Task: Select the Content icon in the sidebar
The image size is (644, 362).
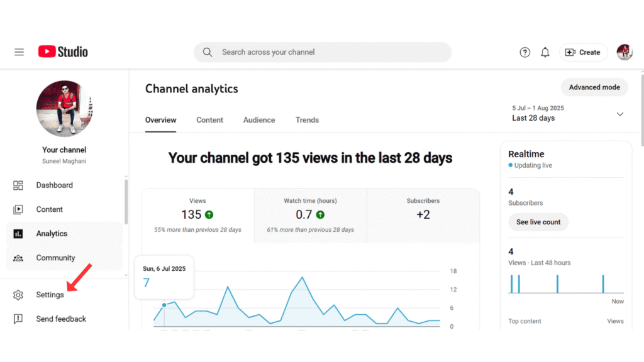Action: click(19, 209)
